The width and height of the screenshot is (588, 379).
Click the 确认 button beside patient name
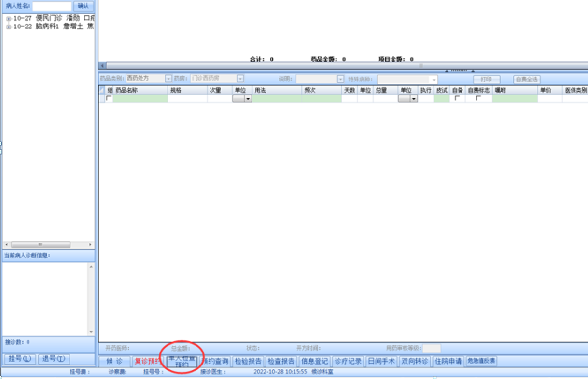[x=83, y=6]
